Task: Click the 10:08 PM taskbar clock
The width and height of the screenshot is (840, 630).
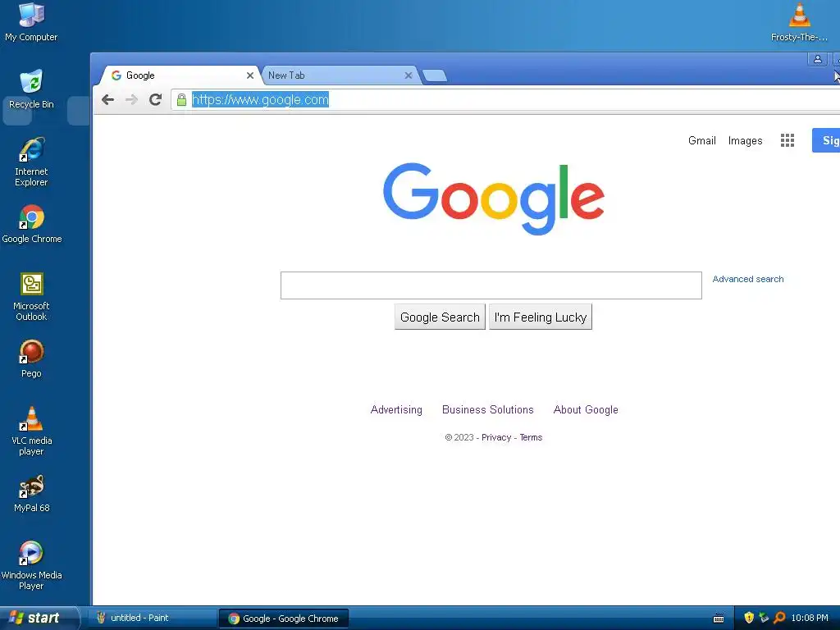Action: (810, 618)
